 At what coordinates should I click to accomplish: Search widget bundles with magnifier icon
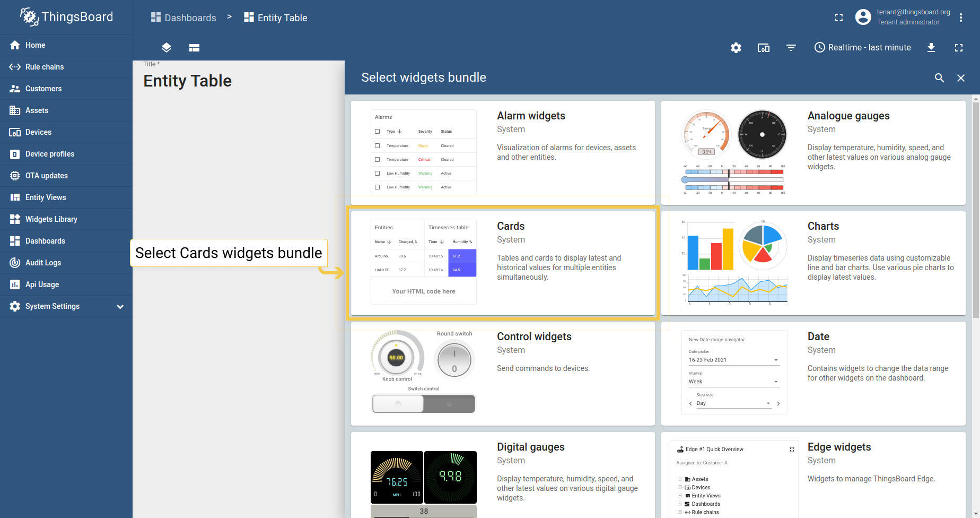[939, 78]
